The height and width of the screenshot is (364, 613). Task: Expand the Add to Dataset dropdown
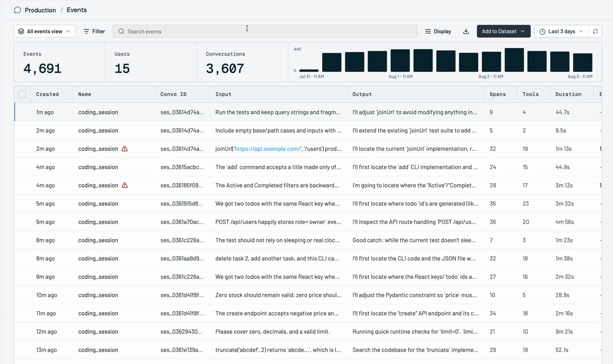click(x=503, y=31)
